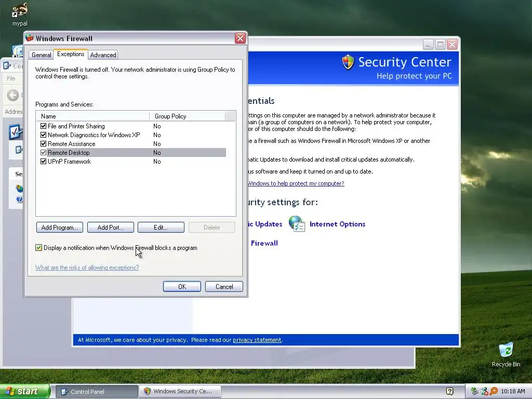This screenshot has height=399, width=532.
Task: Open the File menu in Control Panel window
Action: (11, 78)
